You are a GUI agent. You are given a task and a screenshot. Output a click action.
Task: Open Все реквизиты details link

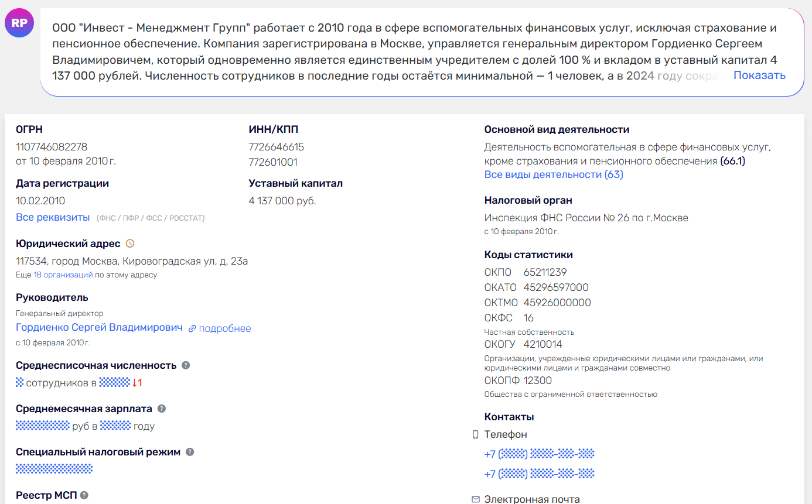click(x=53, y=217)
